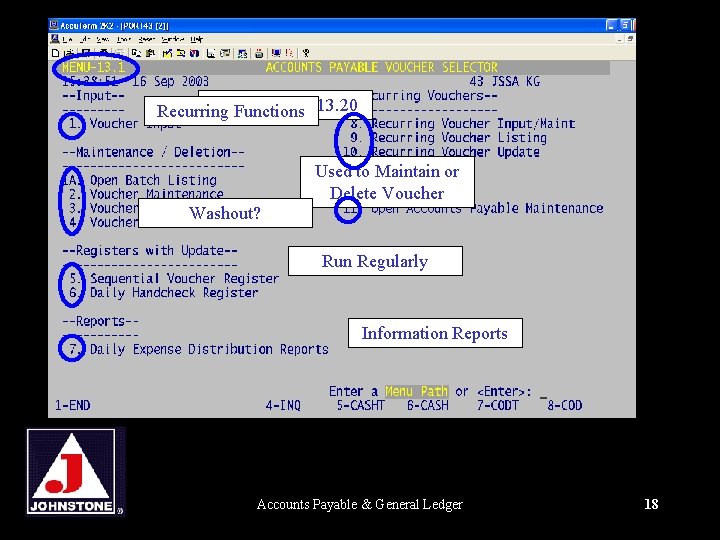The image size is (720, 540).
Task: Open the Tools menu
Action: pyautogui.click(x=124, y=39)
